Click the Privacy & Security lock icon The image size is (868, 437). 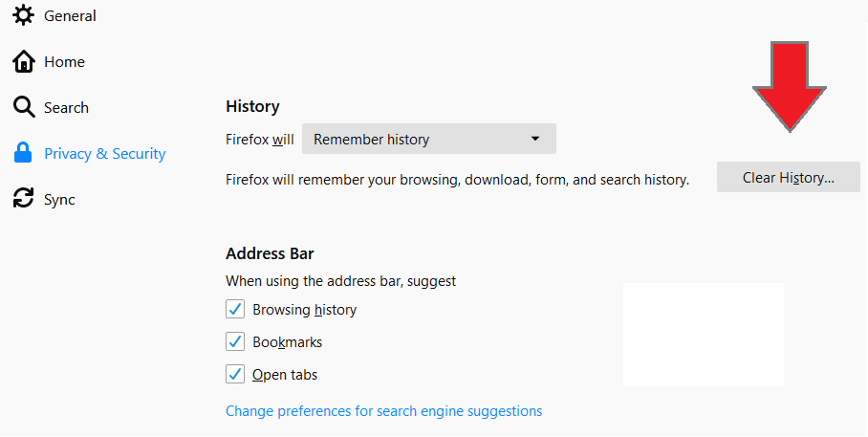(23, 153)
